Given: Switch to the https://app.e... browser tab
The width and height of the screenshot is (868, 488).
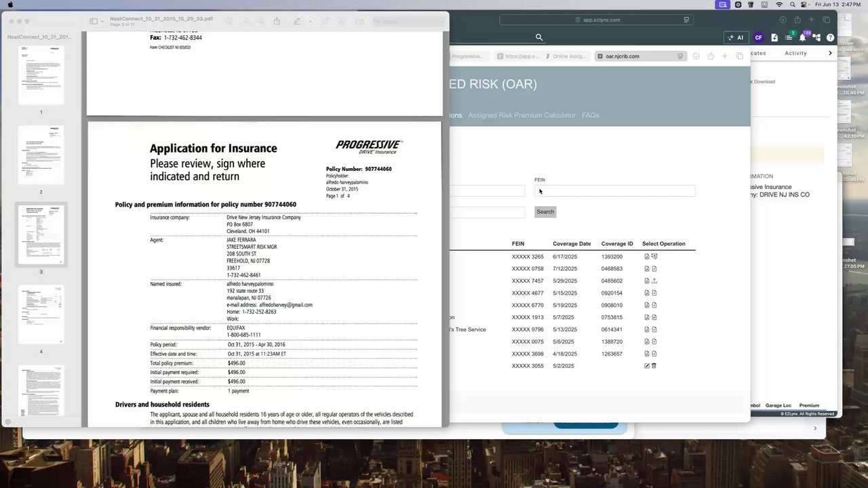Looking at the screenshot, I should click(x=518, y=56).
